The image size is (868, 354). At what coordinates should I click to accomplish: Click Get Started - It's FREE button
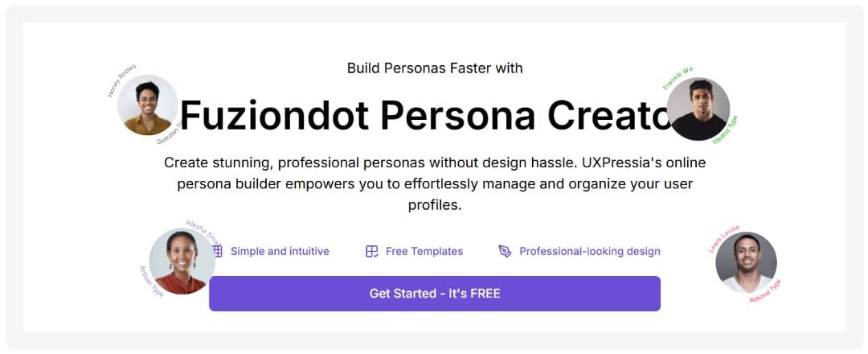coord(435,294)
